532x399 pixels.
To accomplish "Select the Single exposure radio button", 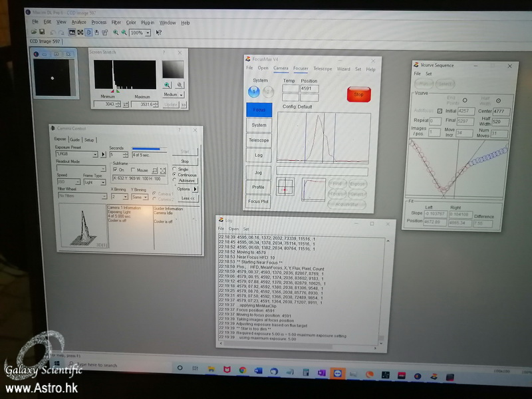I will [x=174, y=169].
